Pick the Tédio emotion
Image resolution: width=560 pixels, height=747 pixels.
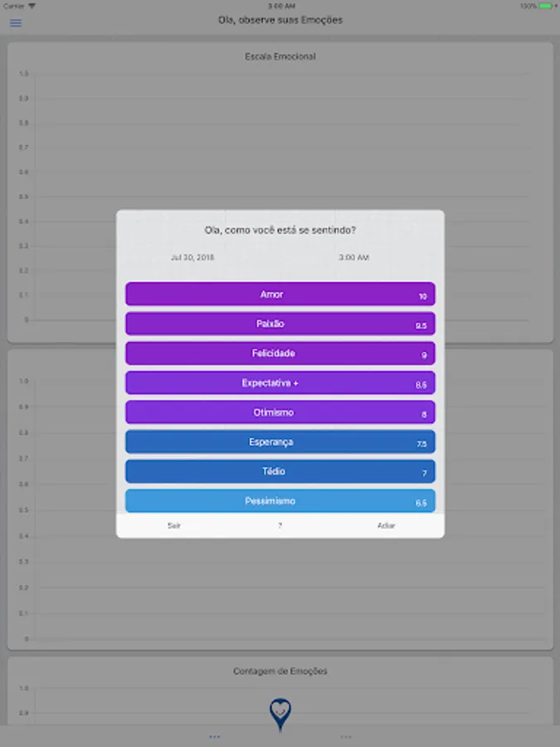click(280, 471)
